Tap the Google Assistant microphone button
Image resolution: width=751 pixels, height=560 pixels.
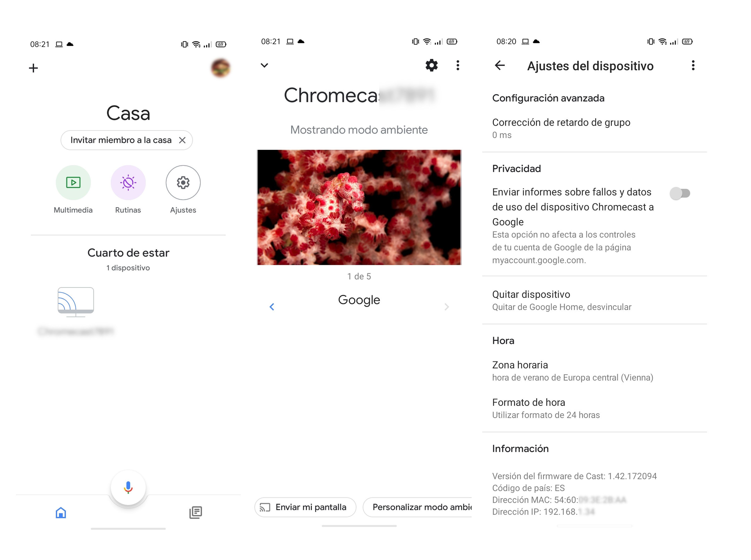pos(128,487)
